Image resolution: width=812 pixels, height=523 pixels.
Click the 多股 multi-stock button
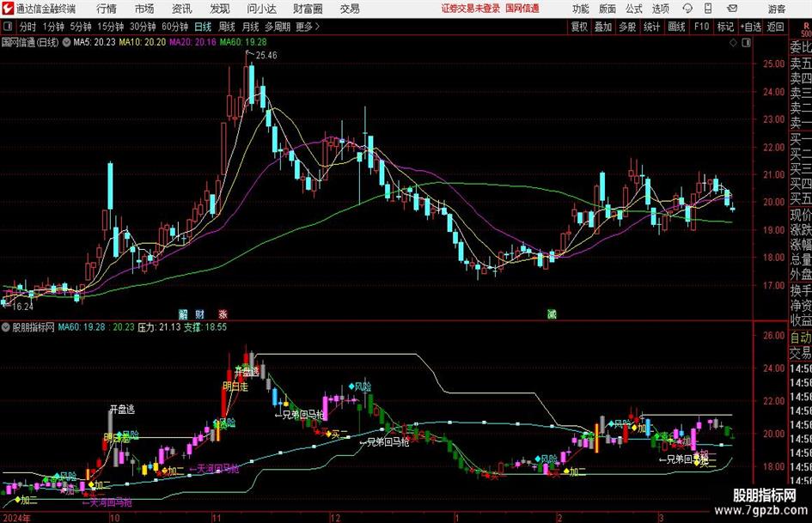click(627, 27)
